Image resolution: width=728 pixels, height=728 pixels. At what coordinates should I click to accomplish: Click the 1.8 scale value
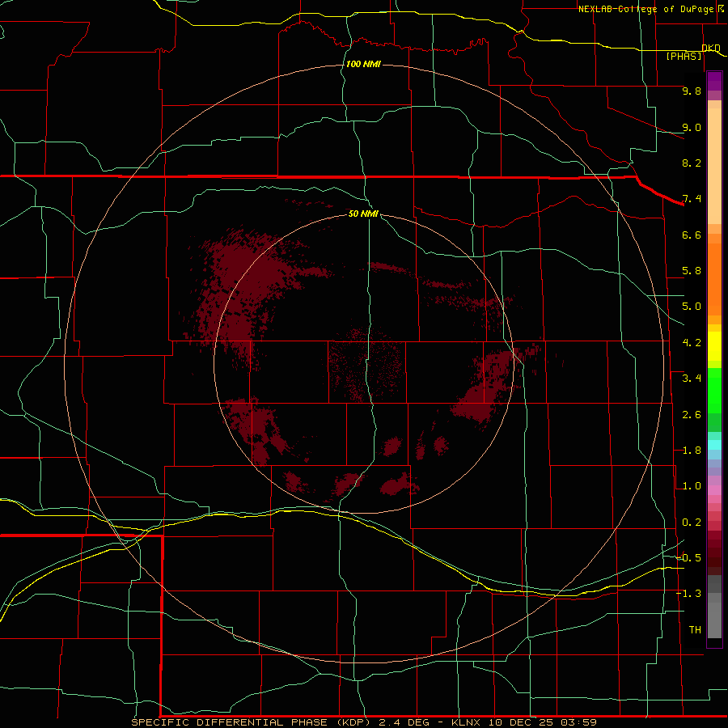(692, 451)
